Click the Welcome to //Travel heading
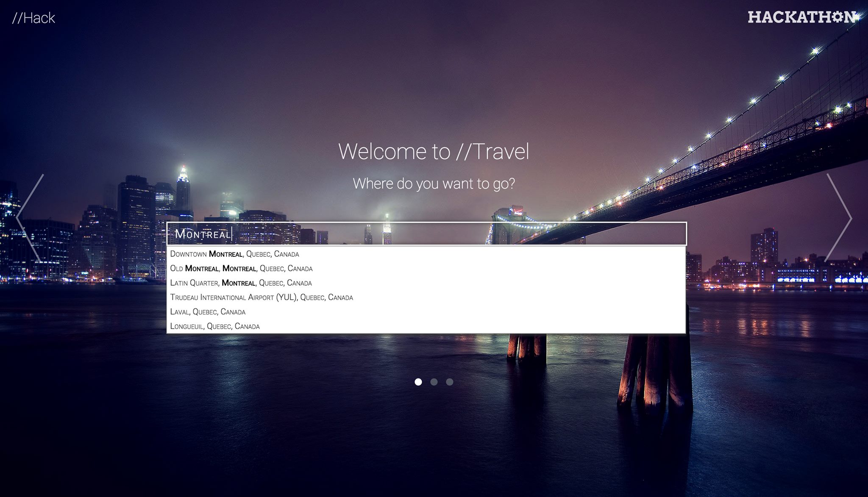The width and height of the screenshot is (868, 497). click(434, 152)
